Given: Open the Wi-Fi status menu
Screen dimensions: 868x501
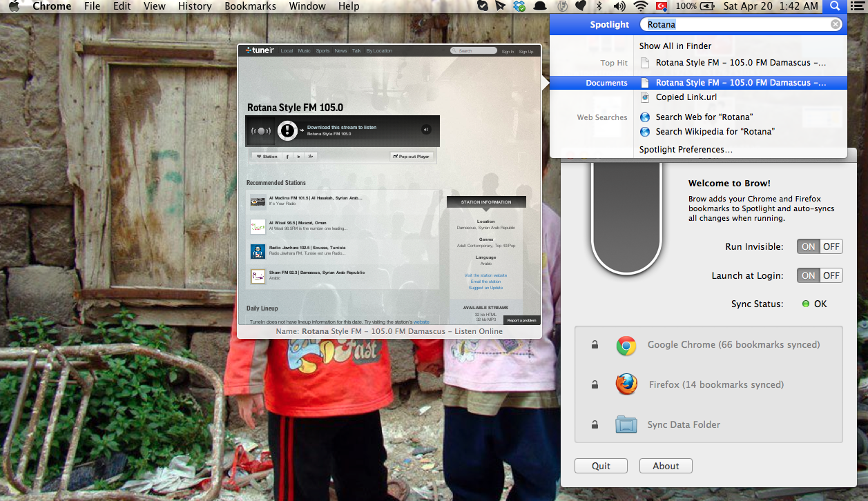Looking at the screenshot, I should click(641, 6).
